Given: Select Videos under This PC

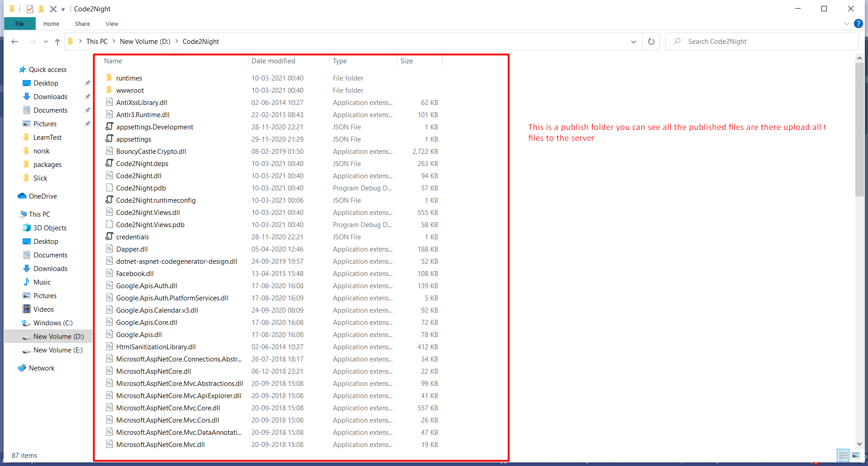Looking at the screenshot, I should (x=43, y=309).
